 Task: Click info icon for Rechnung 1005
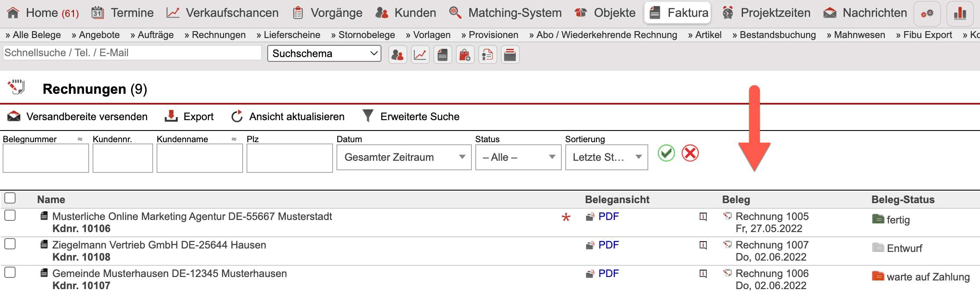(x=703, y=217)
